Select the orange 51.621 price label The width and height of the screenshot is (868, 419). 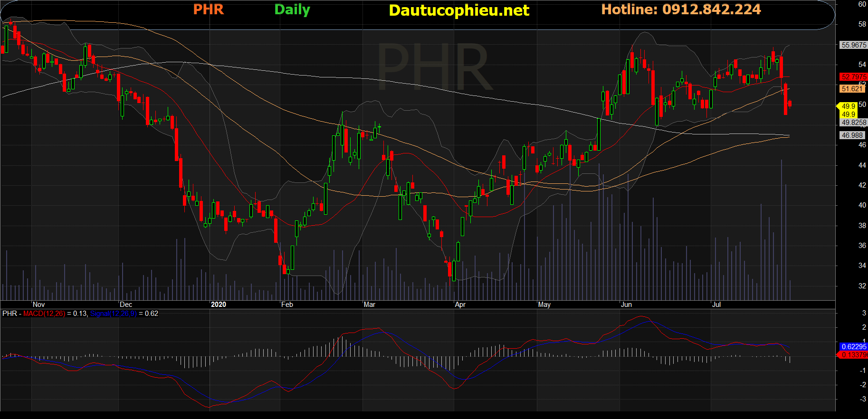click(x=852, y=89)
